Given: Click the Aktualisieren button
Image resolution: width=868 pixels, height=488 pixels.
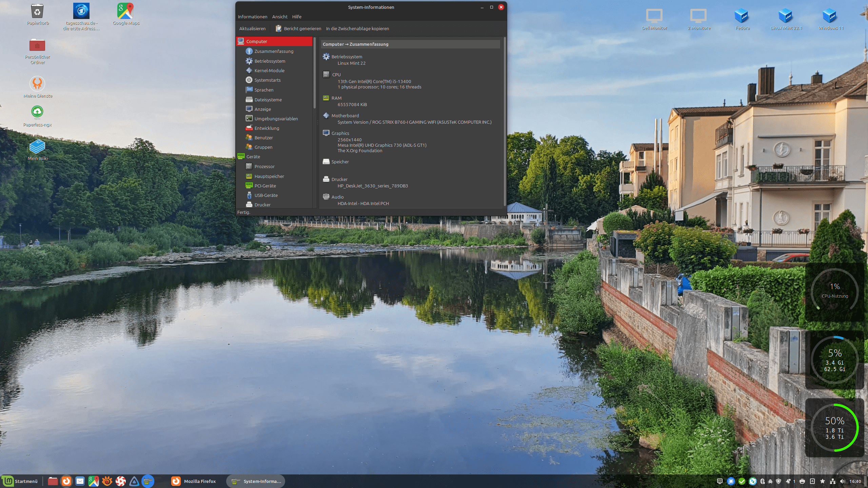Looking at the screenshot, I should [252, 28].
